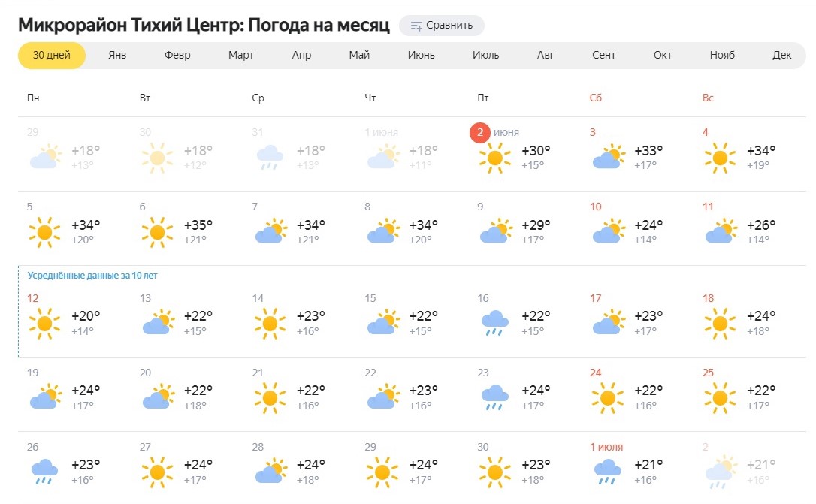The width and height of the screenshot is (816, 504).
Task: Click the sunny icon for June 2
Action: click(x=494, y=158)
